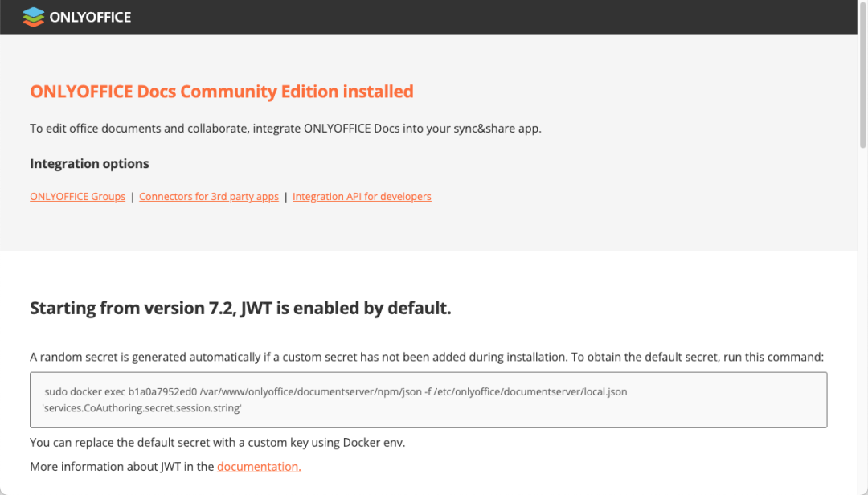868x495 pixels.
Task: Click the 'Community Edition installed' orange heading
Action: [222, 92]
